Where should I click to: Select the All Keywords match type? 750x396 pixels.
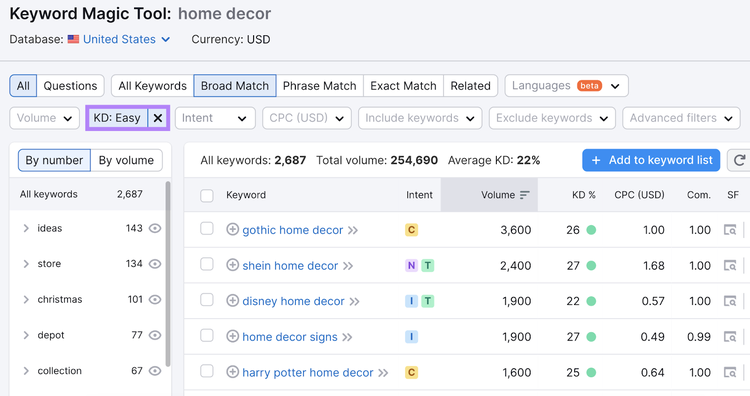click(153, 86)
